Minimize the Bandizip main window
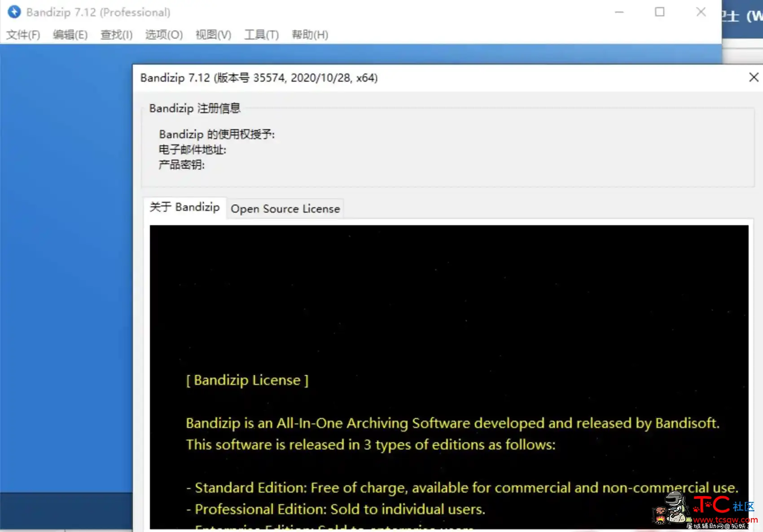 [619, 12]
